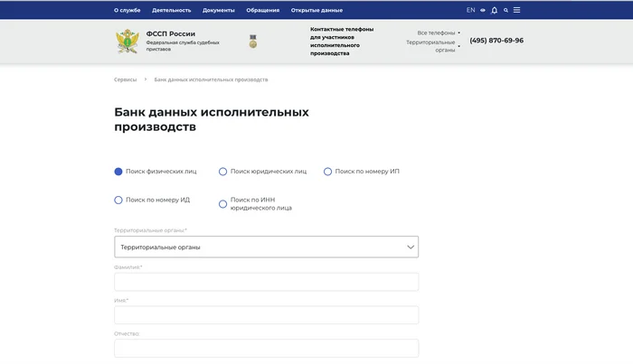This screenshot has height=364, width=633.
Task: Open the accessibility eye icon
Action: coord(482,10)
